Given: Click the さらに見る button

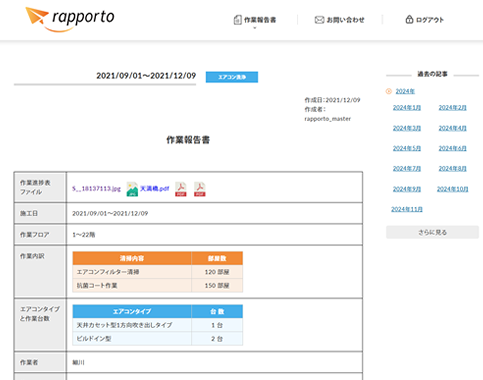Looking at the screenshot, I should point(432,232).
